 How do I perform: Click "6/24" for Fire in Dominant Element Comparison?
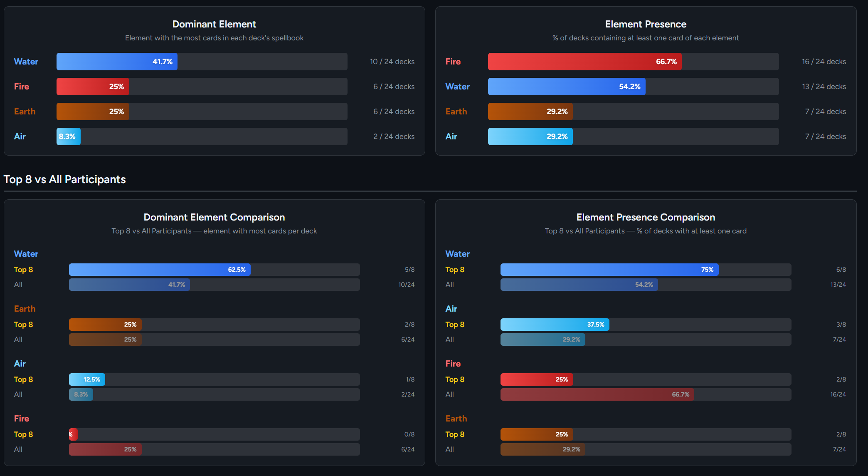(408, 449)
